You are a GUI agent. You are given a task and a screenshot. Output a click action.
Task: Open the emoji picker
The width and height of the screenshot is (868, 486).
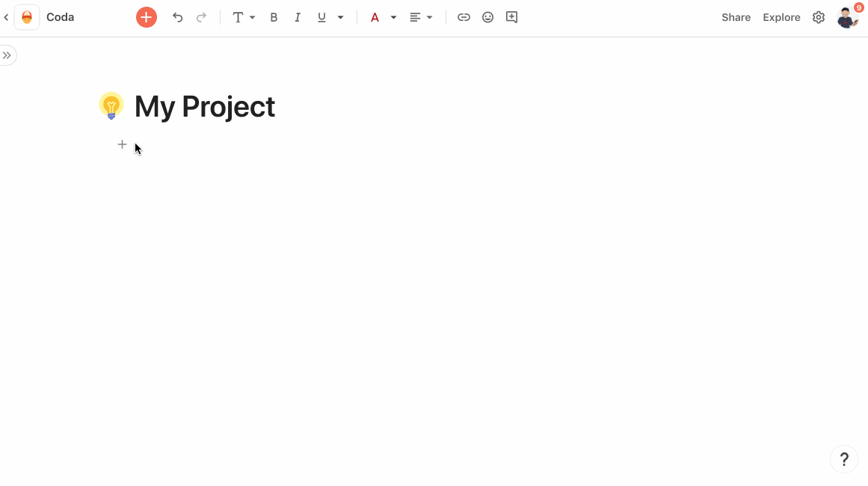pos(487,17)
